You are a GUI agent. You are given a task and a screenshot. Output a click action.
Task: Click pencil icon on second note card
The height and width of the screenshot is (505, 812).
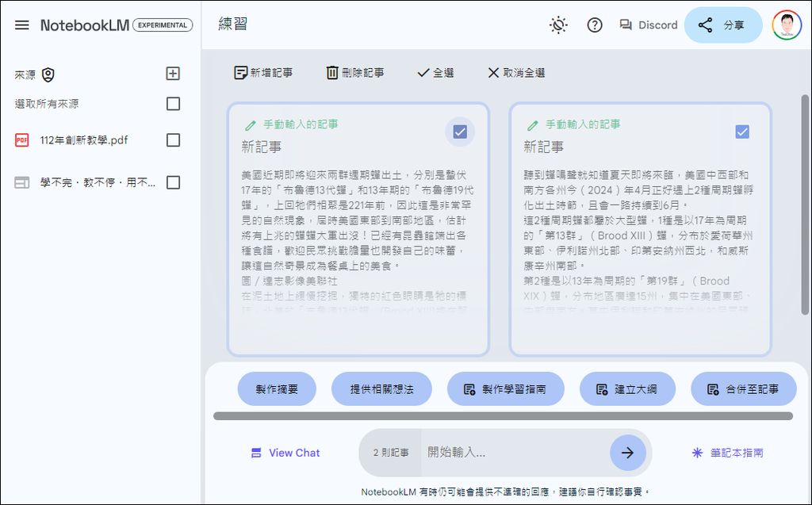click(x=532, y=125)
